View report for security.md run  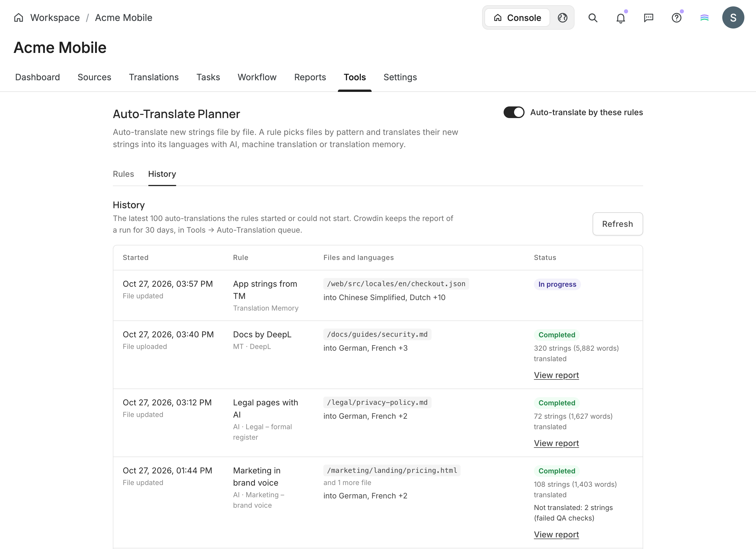pyautogui.click(x=556, y=375)
